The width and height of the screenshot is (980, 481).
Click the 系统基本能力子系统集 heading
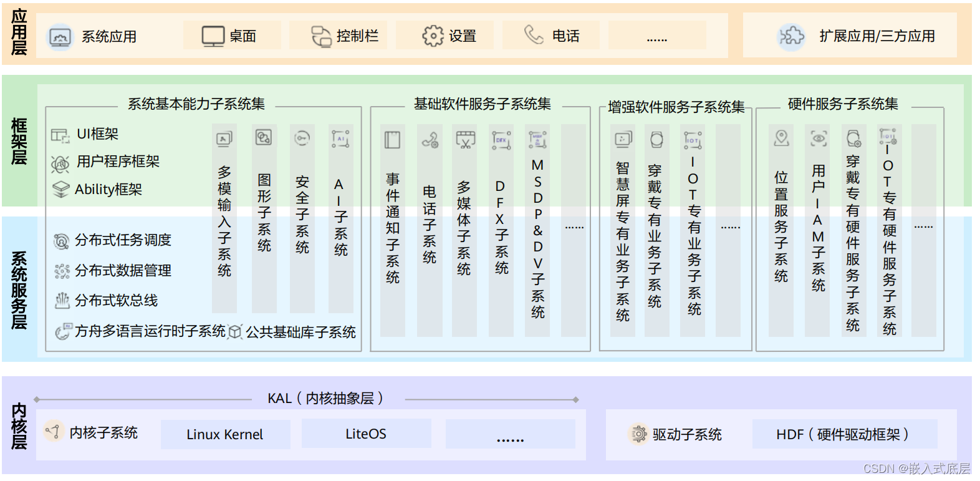click(196, 104)
